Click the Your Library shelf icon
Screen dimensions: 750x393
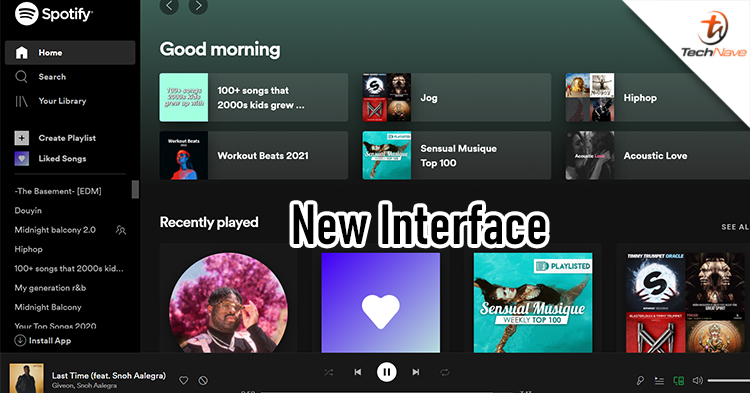tap(22, 101)
